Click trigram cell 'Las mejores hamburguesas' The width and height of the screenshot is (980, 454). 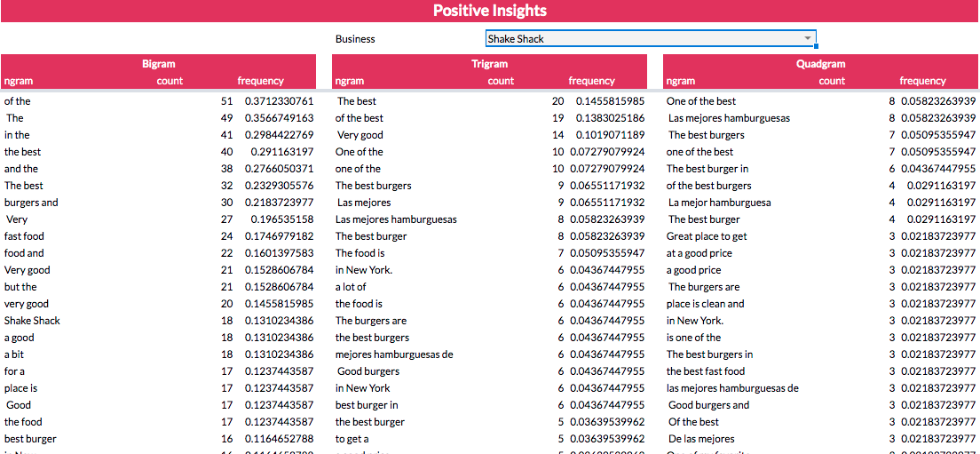(396, 219)
